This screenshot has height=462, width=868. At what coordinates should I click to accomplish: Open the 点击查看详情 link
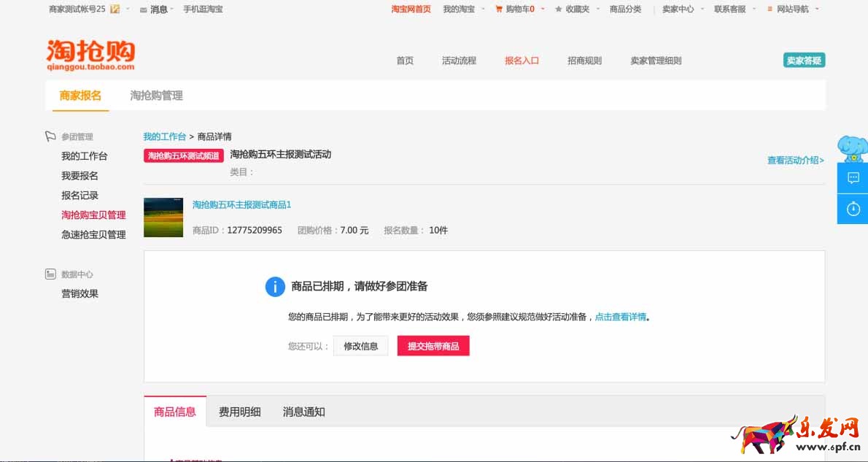click(620, 317)
